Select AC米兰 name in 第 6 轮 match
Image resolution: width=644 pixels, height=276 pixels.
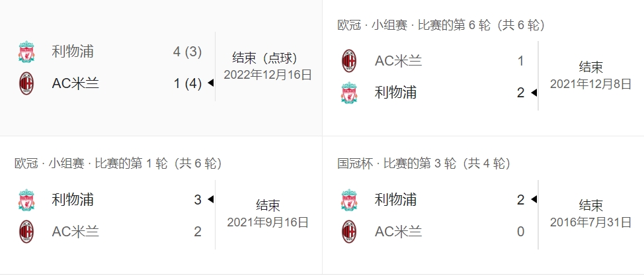point(398,61)
